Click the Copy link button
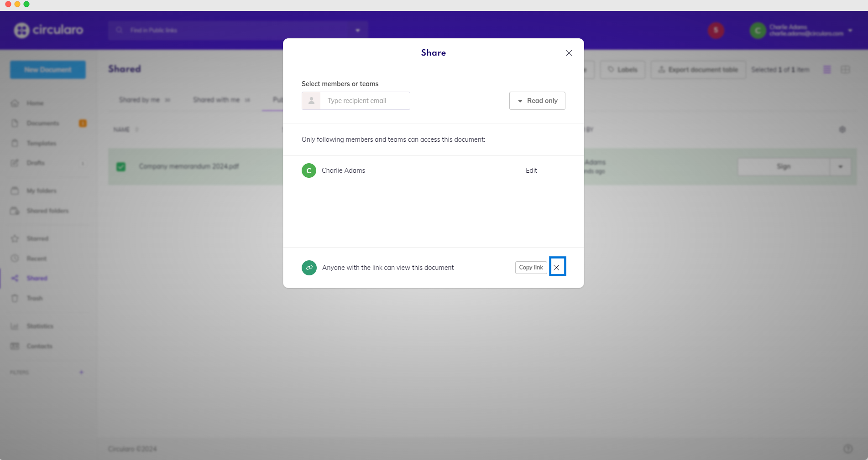The image size is (868, 460). tap(531, 268)
